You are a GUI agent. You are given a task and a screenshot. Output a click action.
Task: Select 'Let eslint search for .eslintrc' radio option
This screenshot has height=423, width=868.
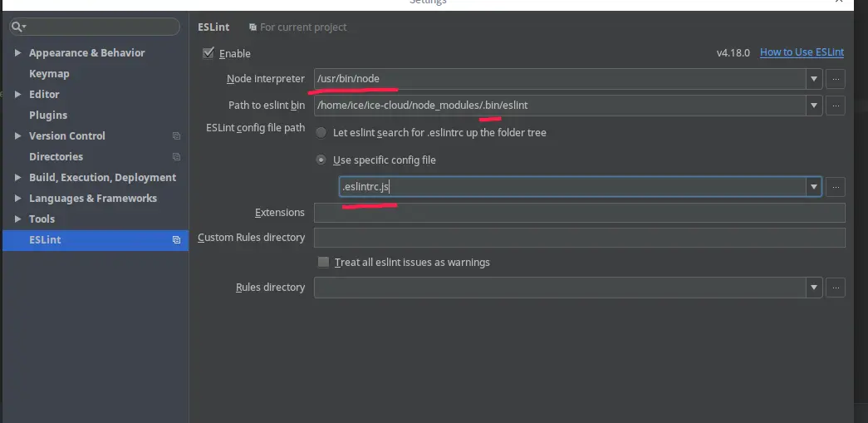pyautogui.click(x=321, y=133)
